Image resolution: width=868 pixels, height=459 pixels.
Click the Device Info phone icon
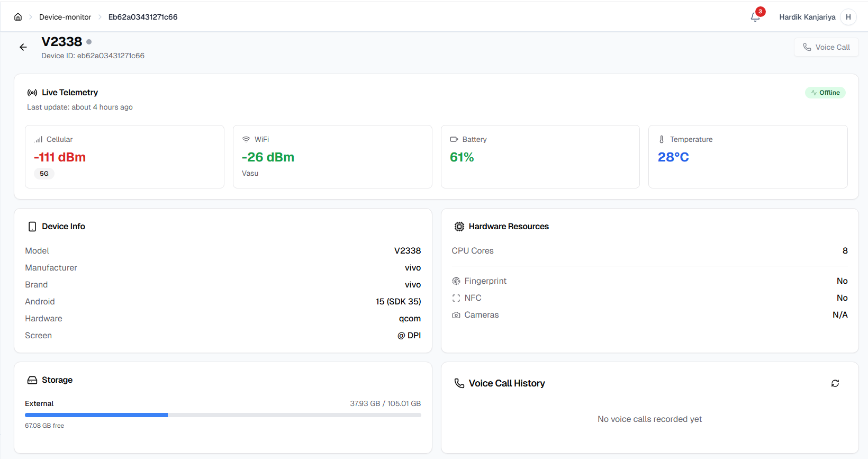click(32, 227)
